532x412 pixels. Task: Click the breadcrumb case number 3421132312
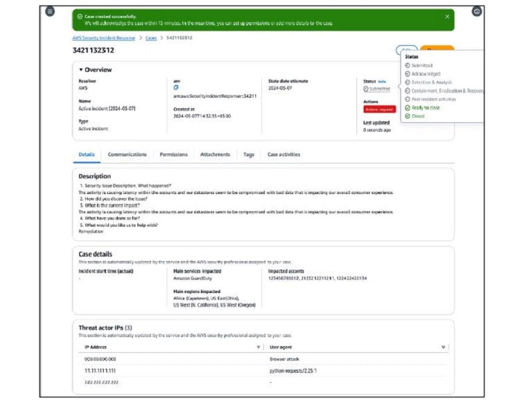179,38
